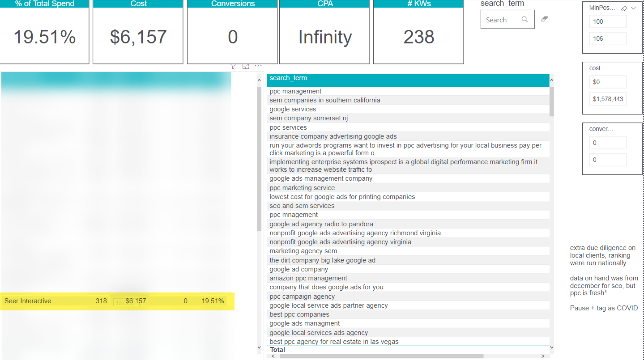Click the vertical scrollbar thumb of search terms
The width and height of the screenshot is (644, 360).
(551, 102)
